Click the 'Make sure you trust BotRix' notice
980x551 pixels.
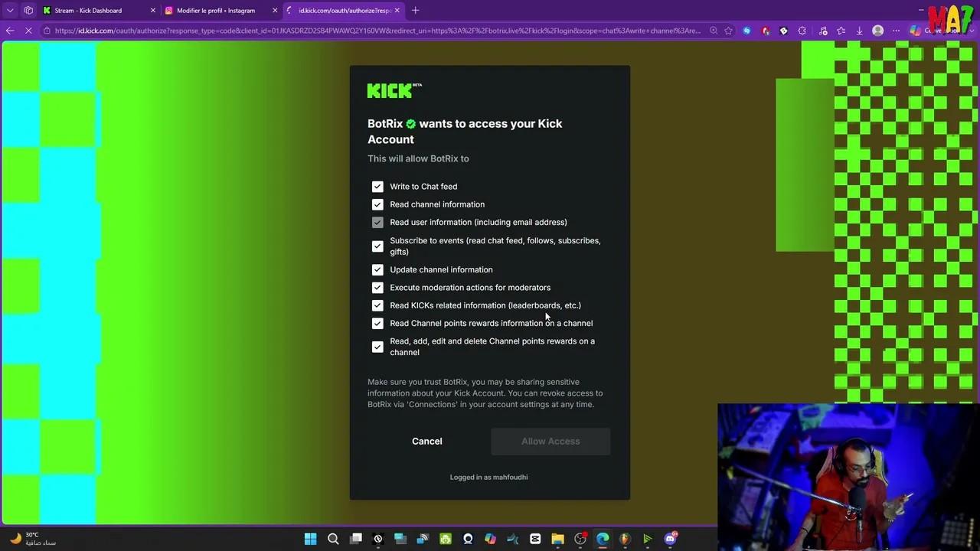tap(485, 393)
